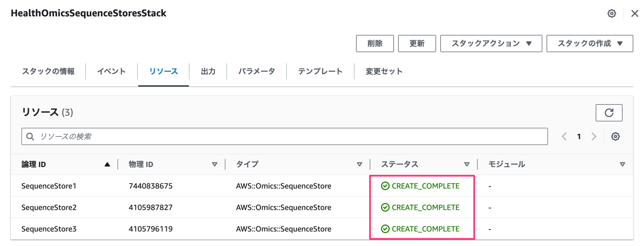The image size is (644, 246).
Task: Click the 削除 button to delete the stack
Action: pos(375,43)
